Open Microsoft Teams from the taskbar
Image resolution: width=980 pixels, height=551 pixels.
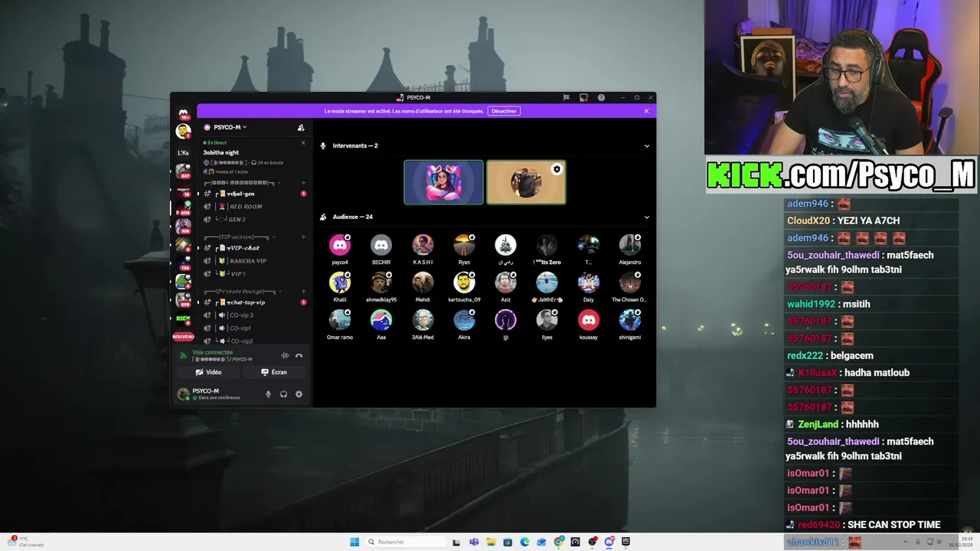click(474, 542)
